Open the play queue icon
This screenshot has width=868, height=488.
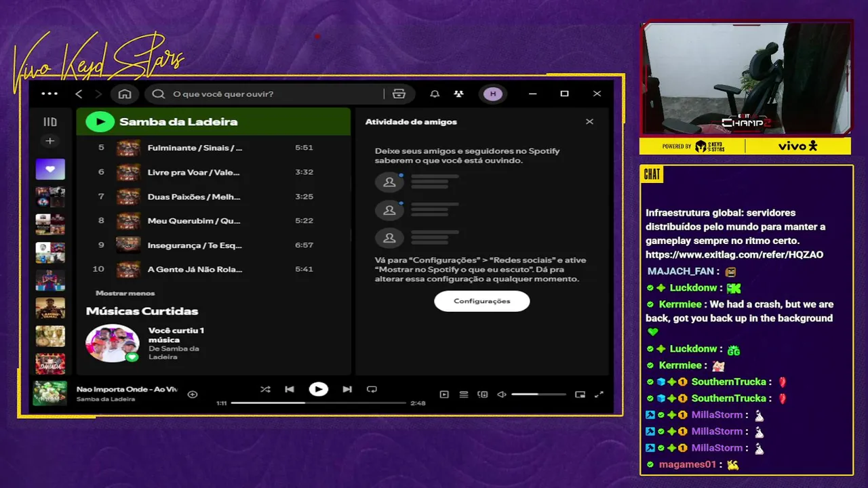click(x=464, y=394)
